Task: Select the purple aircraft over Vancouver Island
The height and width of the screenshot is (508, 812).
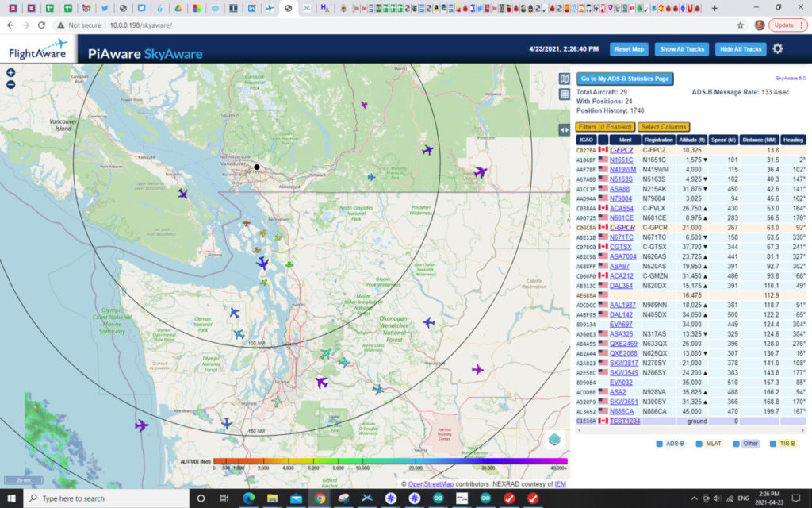Action: 183,194
